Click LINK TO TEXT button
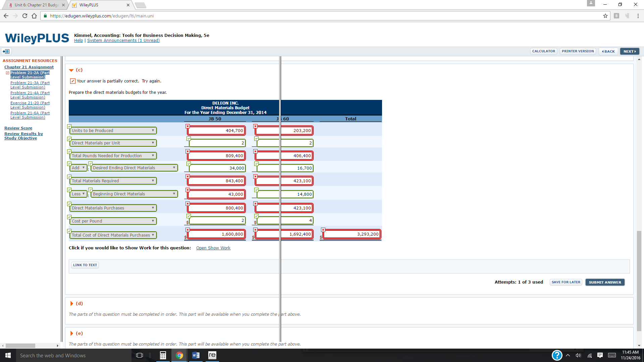644x362 pixels. coord(85,265)
